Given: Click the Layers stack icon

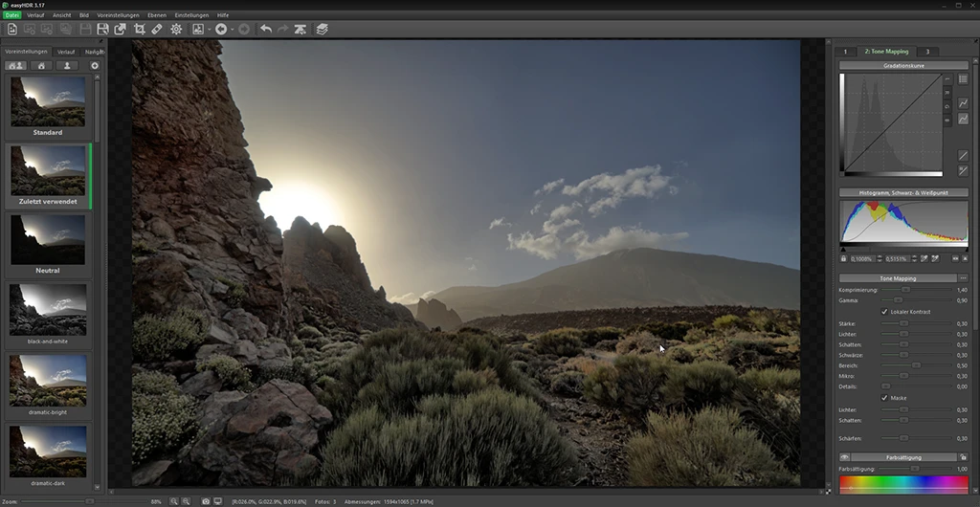Looking at the screenshot, I should pos(322,30).
